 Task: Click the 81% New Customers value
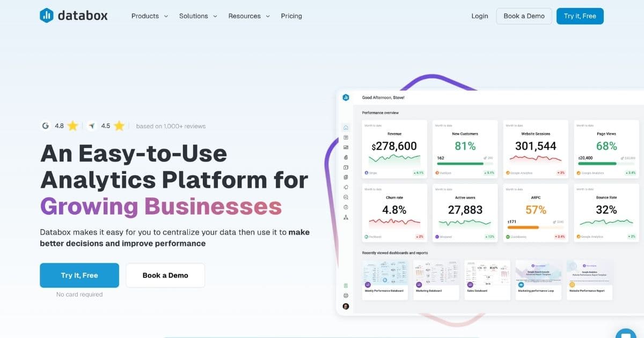coord(465,146)
